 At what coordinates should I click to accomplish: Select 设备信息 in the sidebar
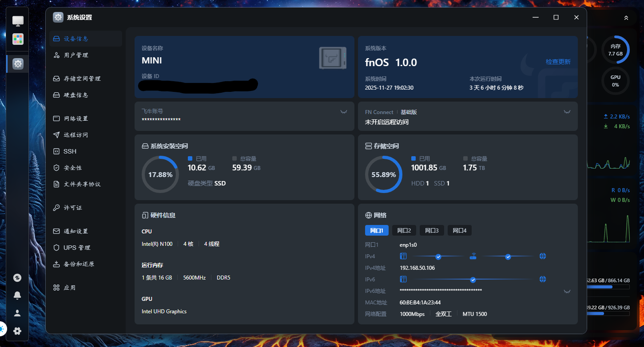(x=86, y=39)
